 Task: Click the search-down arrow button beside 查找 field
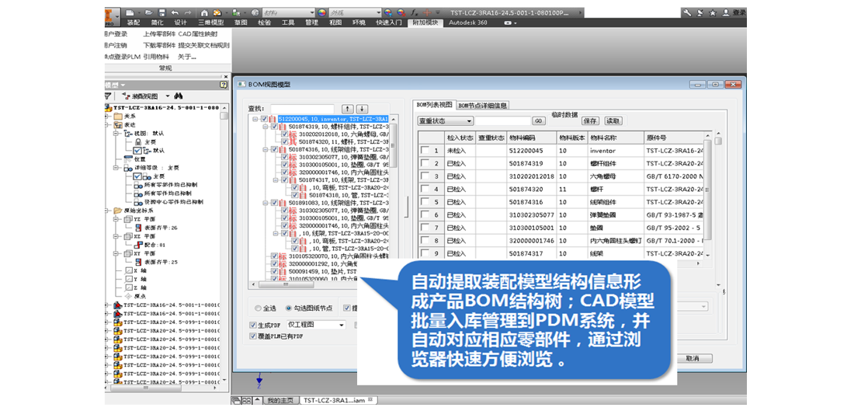[361, 109]
